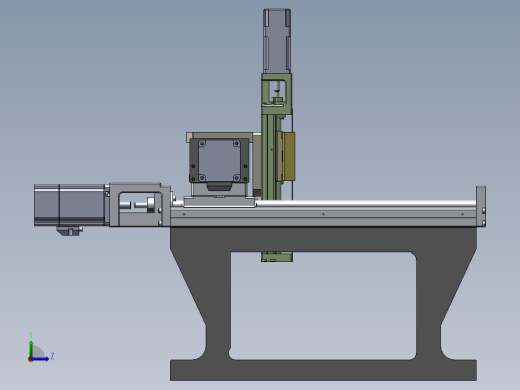Select the vertical stepper motor on top

(277, 41)
